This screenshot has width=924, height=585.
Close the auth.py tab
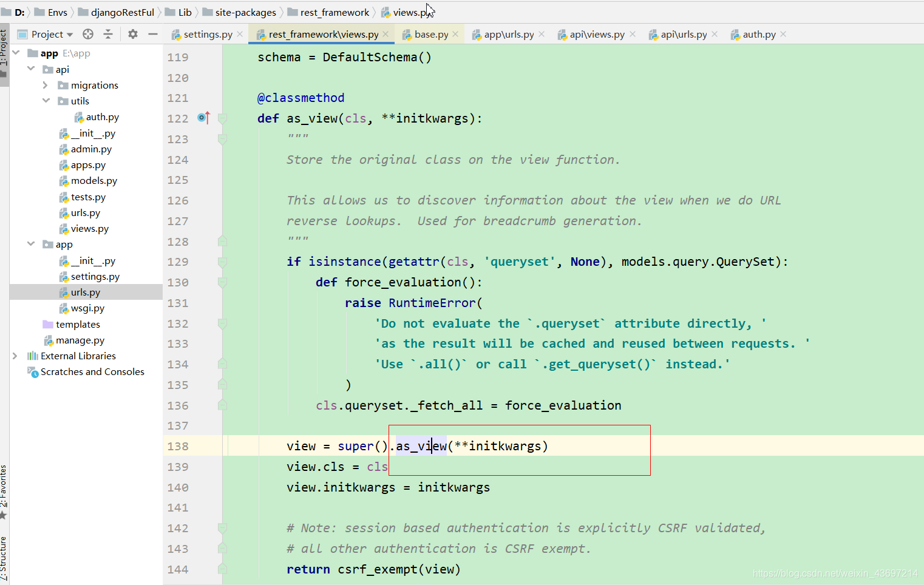click(x=783, y=34)
